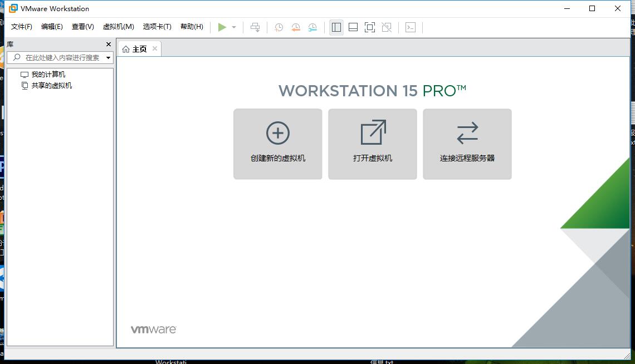Enter full screen mode
The width and height of the screenshot is (635, 364).
[369, 27]
